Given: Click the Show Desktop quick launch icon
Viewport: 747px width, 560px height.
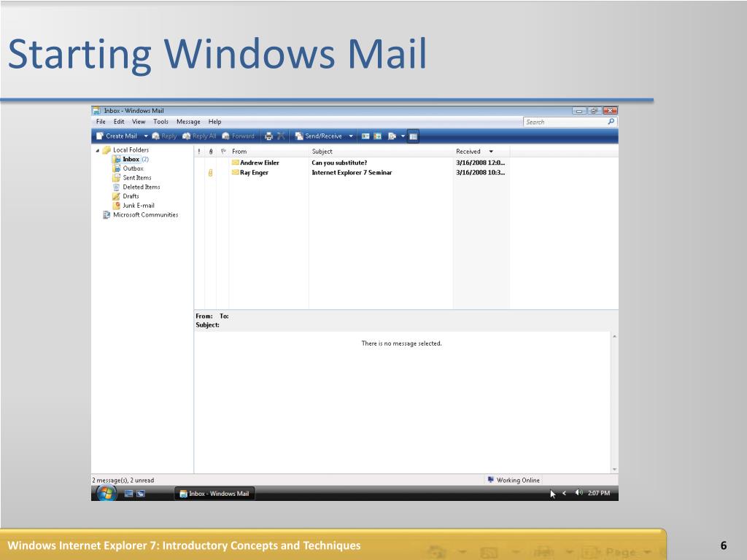Looking at the screenshot, I should pyautogui.click(x=128, y=494).
